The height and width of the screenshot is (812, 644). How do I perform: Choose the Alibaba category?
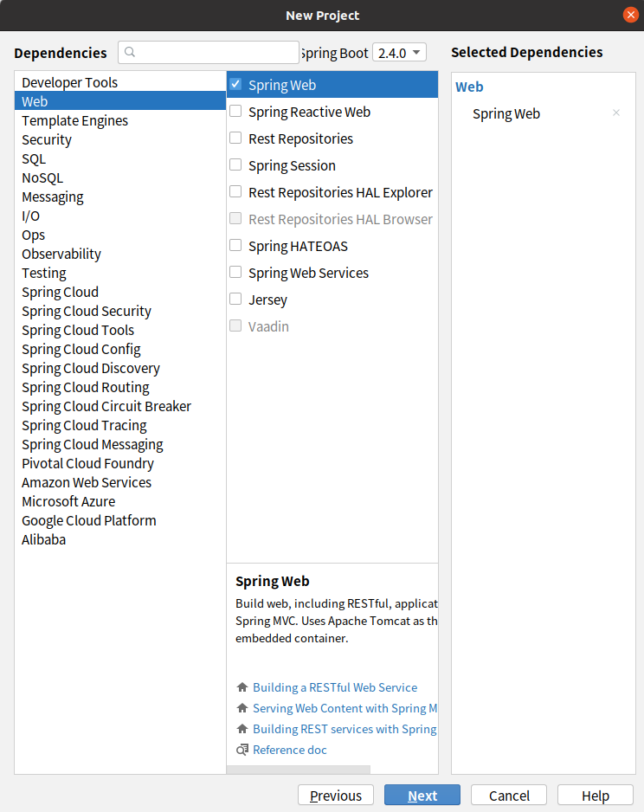click(120, 539)
